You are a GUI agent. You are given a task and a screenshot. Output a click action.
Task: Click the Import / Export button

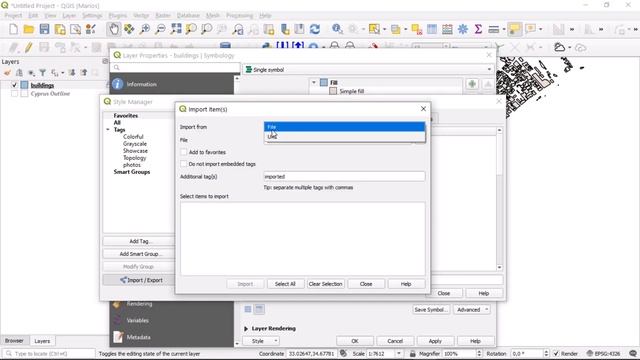(141, 280)
